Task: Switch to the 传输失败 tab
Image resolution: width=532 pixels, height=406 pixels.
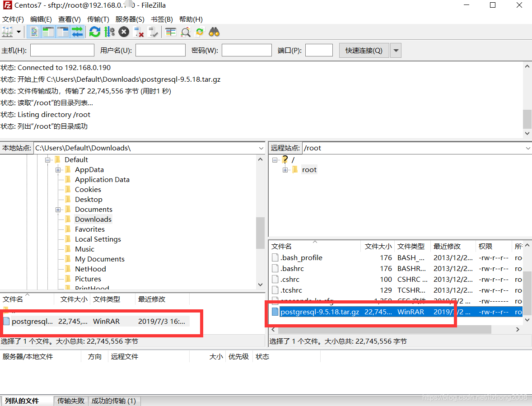Action: [x=71, y=401]
